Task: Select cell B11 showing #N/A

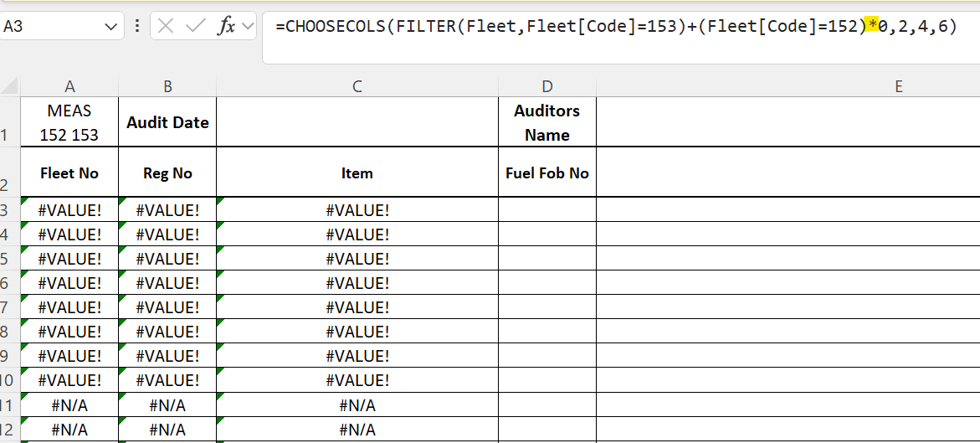Action: point(167,404)
